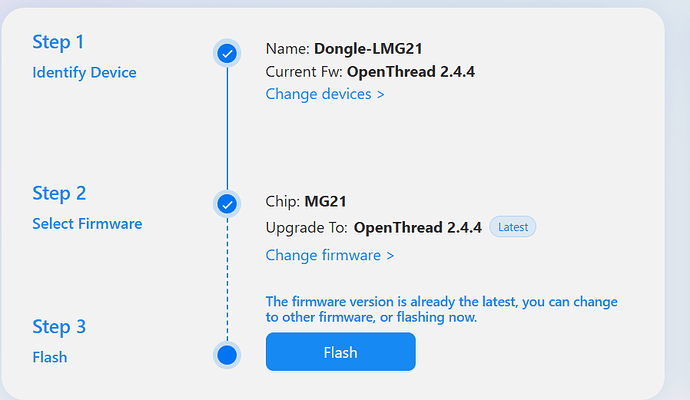690x400 pixels.
Task: Open the Change firmware link
Action: 330,255
